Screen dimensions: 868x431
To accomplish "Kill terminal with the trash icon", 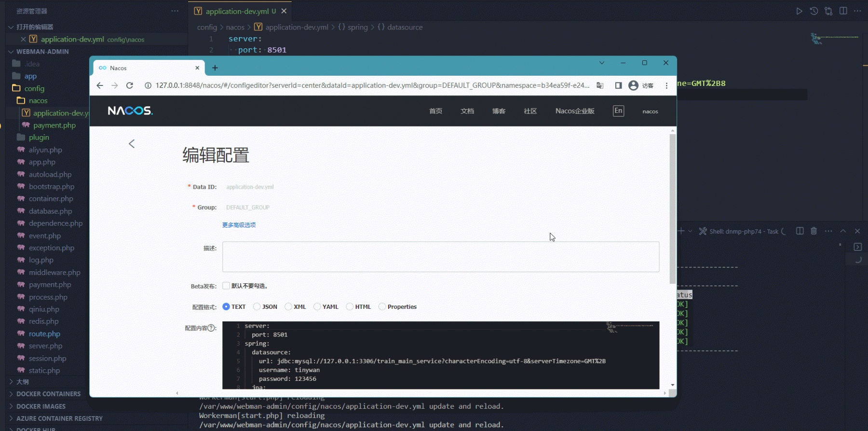I will [x=814, y=231].
